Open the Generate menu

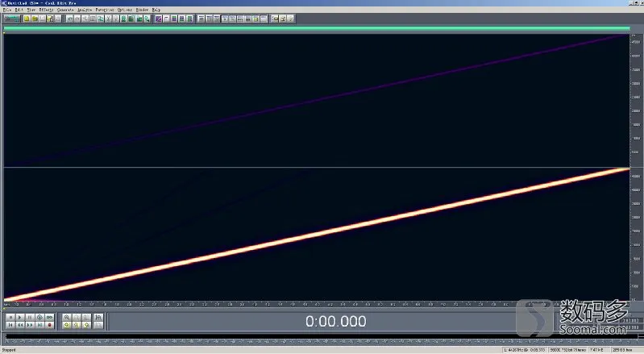click(x=65, y=10)
